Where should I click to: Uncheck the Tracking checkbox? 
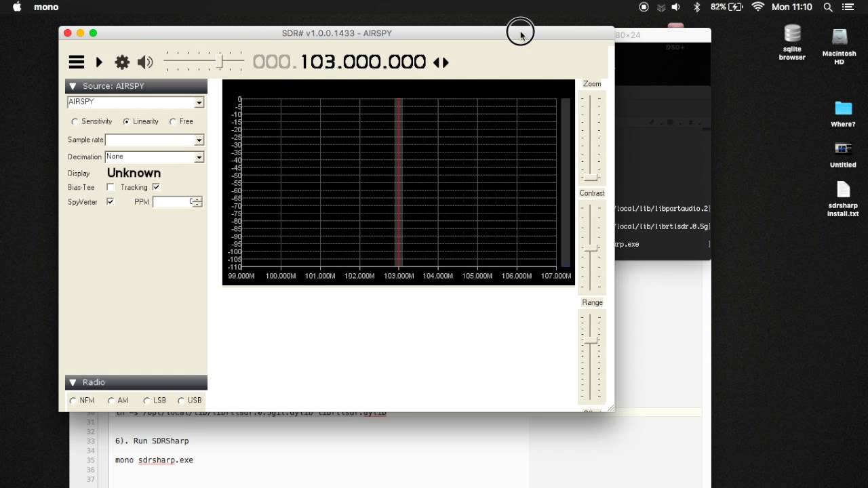click(156, 187)
